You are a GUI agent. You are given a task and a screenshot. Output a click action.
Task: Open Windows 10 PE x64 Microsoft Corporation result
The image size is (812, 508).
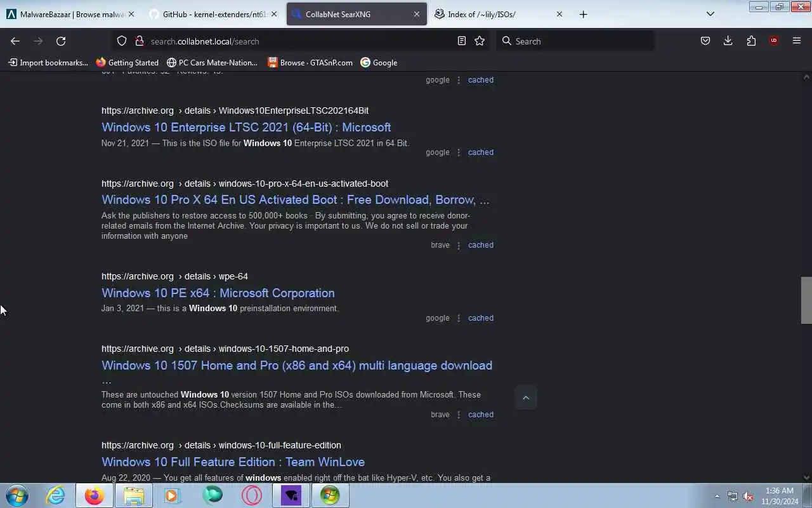[218, 293]
